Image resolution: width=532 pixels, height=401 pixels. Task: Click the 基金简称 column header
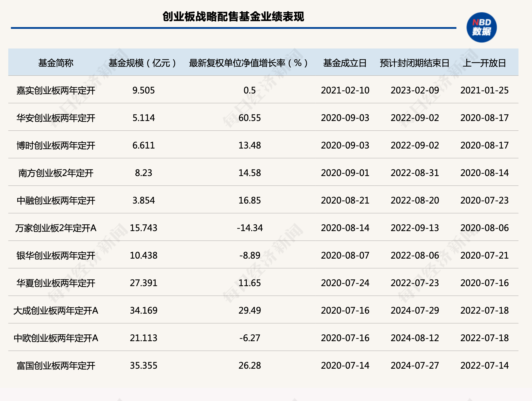[56, 63]
